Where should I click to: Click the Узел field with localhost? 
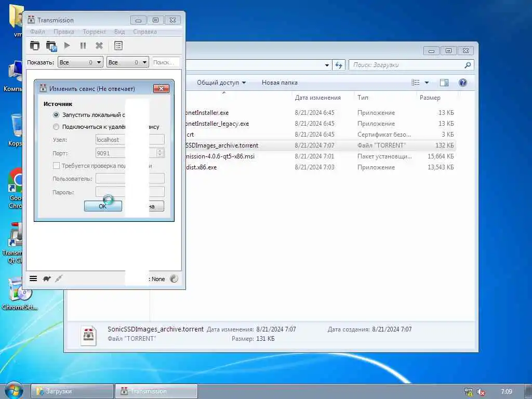tap(130, 139)
